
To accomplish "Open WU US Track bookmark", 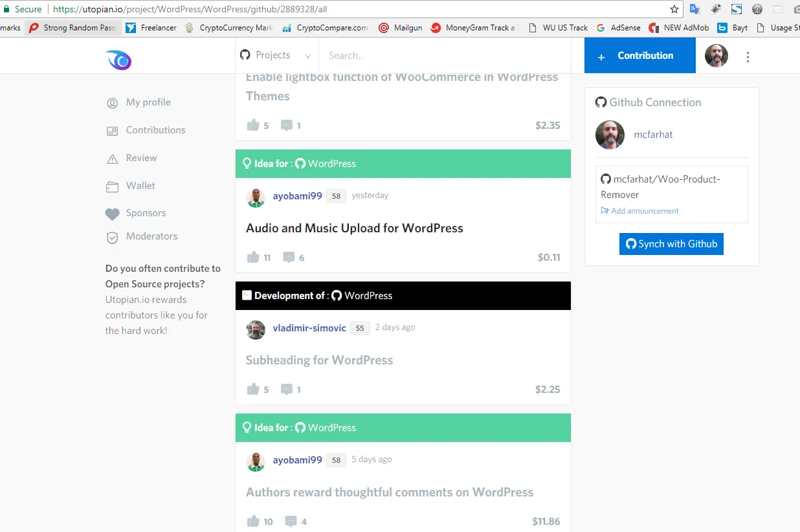I will [558, 28].
